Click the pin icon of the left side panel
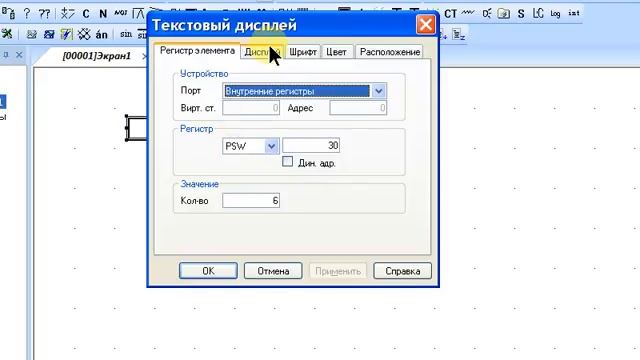 pos(6,54)
